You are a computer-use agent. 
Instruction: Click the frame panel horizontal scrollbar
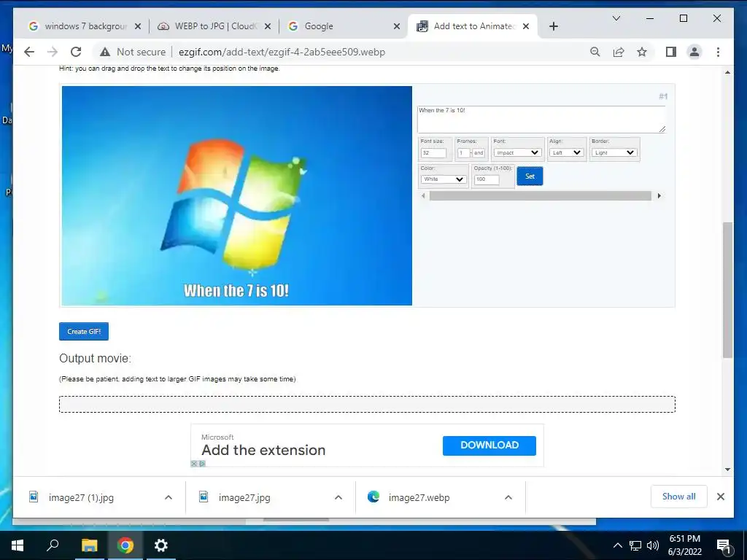click(x=541, y=195)
